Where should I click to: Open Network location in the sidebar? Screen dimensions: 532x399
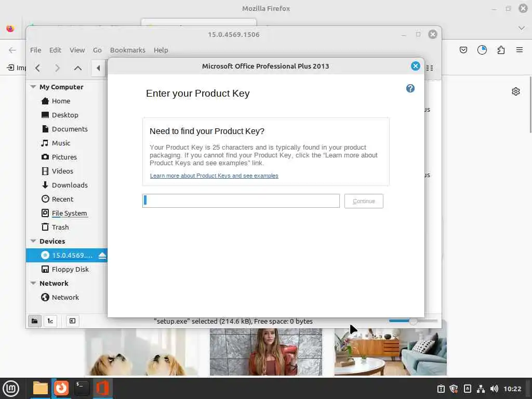[x=66, y=297]
